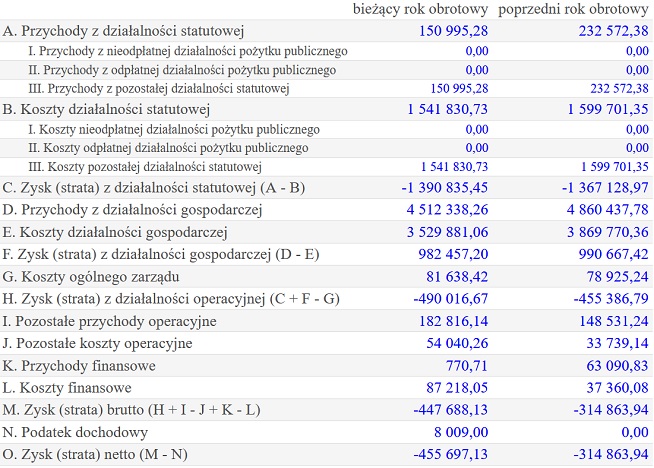Screen dimensions: 654x468
Task: Click label 'G. Koszty ogólnego zarządu'
Action: pos(91,277)
